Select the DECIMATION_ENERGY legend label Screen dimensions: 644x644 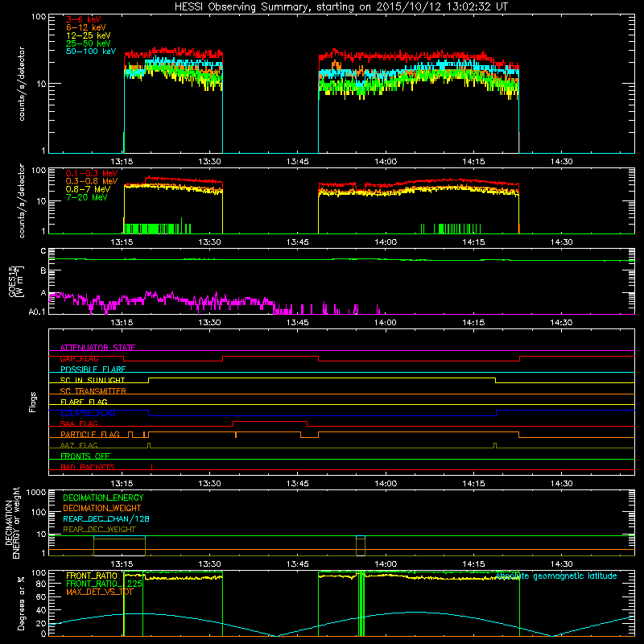tap(103, 497)
